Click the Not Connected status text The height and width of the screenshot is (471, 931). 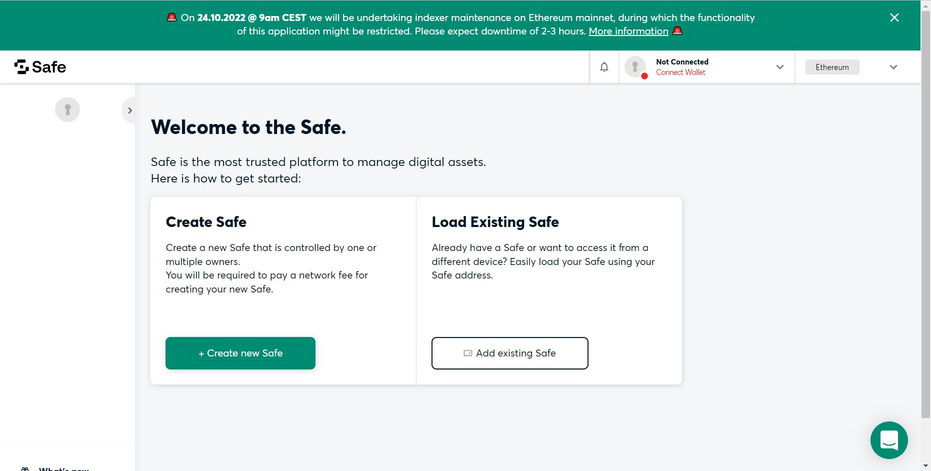[682, 62]
